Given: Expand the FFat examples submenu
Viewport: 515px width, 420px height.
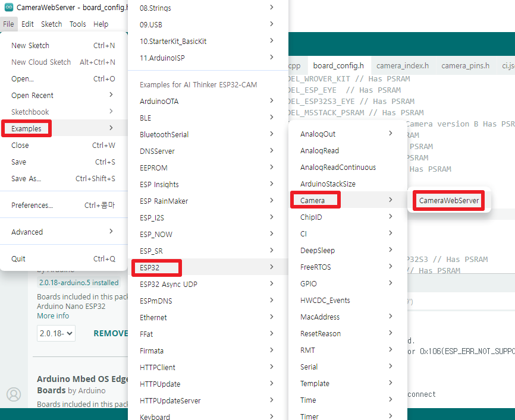Looking at the screenshot, I should [x=208, y=334].
